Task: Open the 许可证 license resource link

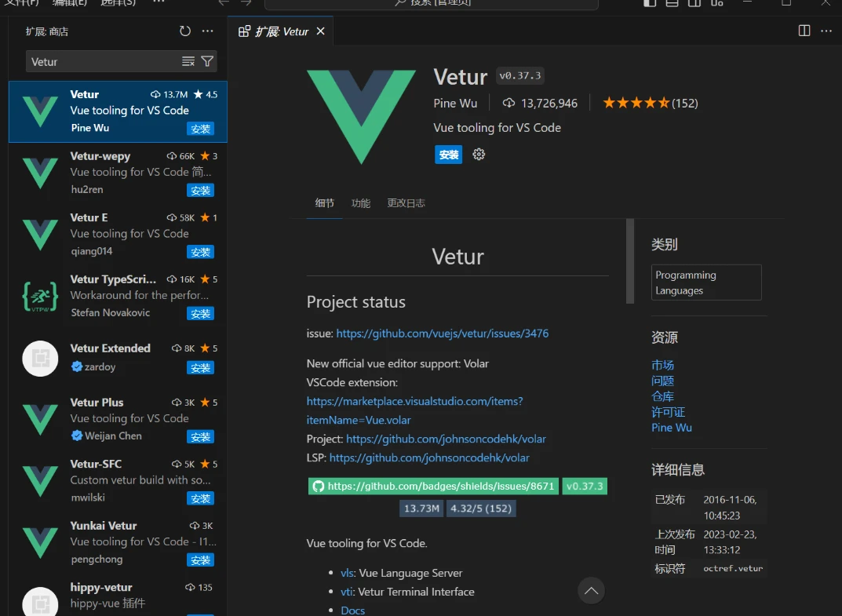Action: [668, 412]
